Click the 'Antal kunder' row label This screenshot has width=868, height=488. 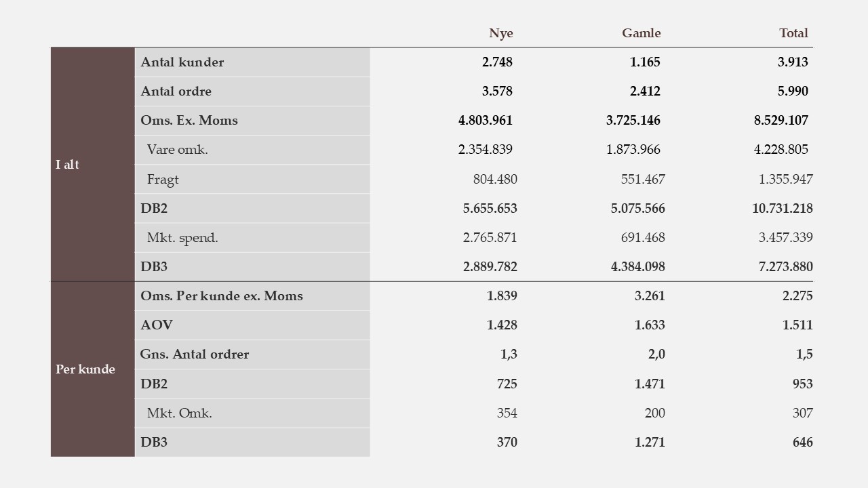coord(182,62)
